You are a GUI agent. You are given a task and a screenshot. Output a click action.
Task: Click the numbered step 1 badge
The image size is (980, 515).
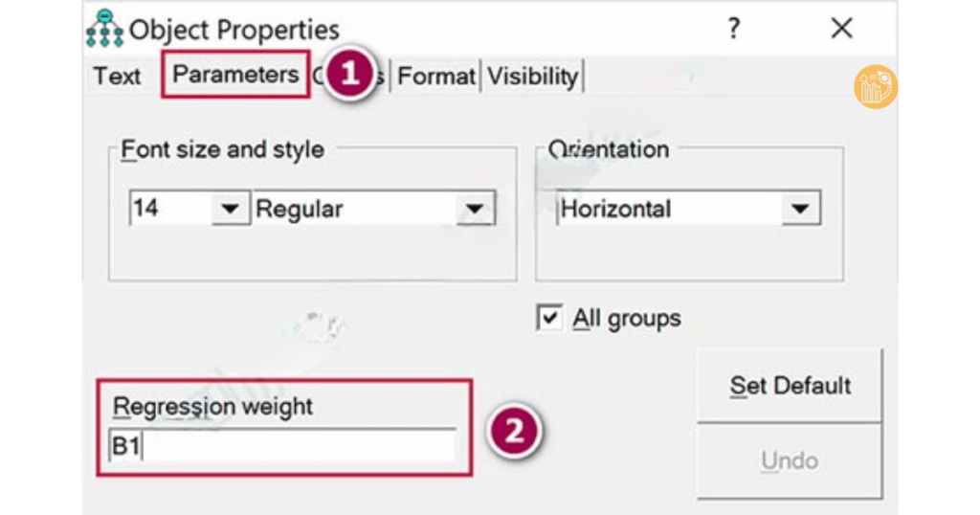[x=349, y=75]
